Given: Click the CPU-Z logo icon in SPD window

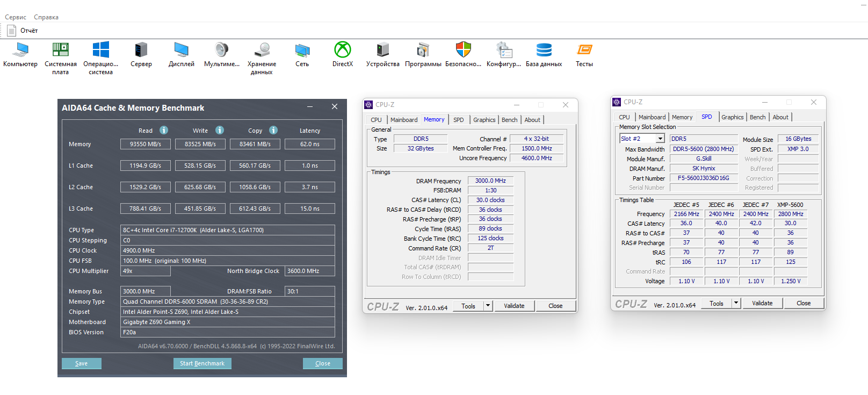Looking at the screenshot, I should point(617,102).
